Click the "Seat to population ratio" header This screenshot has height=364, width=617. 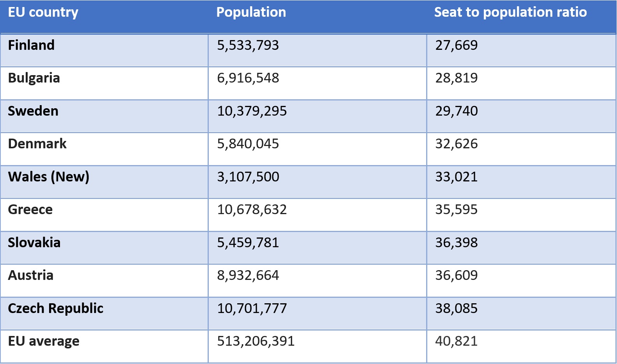click(510, 12)
